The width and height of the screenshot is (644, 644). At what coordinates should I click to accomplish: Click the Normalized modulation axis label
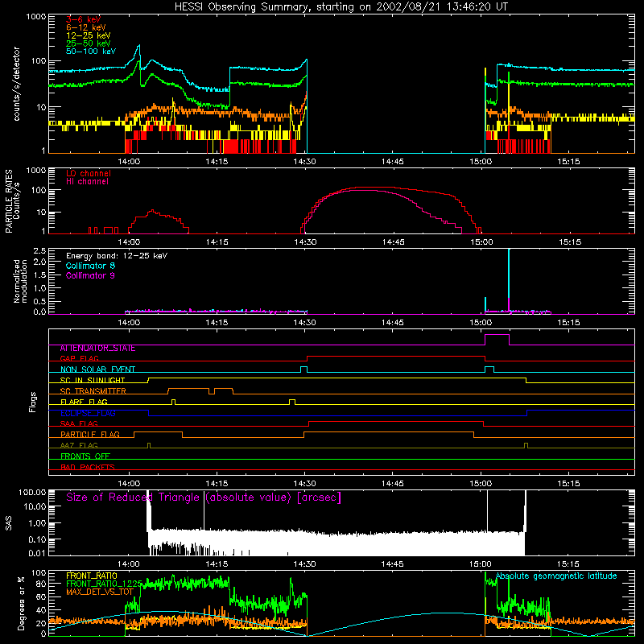coord(20,281)
